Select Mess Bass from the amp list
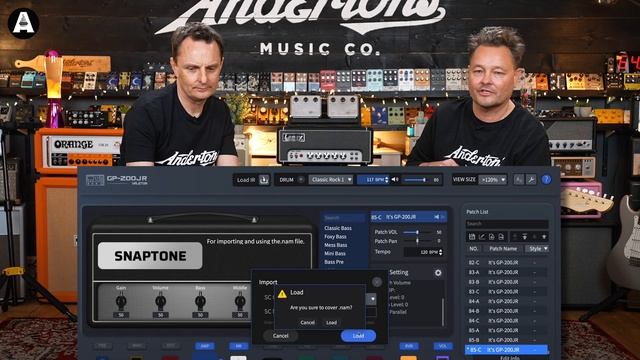This screenshot has width=640, height=360. (336, 245)
